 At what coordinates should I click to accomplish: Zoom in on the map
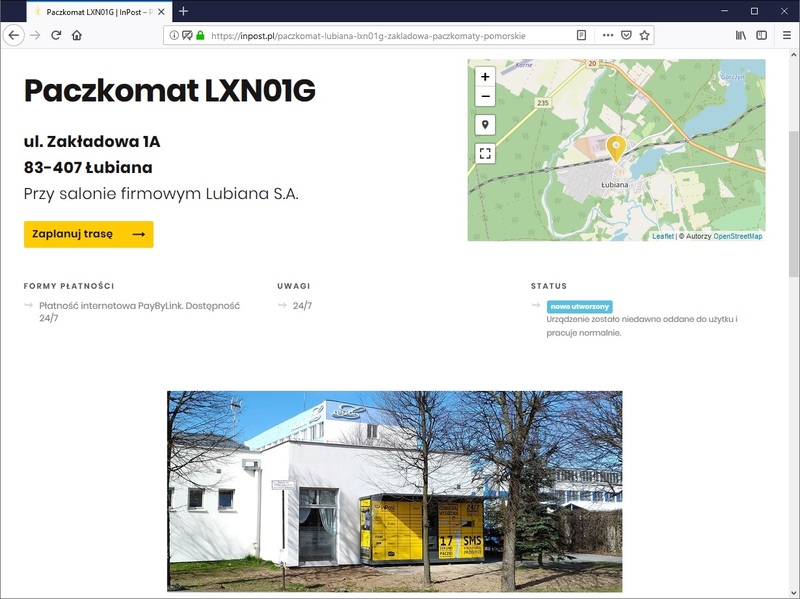[485, 77]
